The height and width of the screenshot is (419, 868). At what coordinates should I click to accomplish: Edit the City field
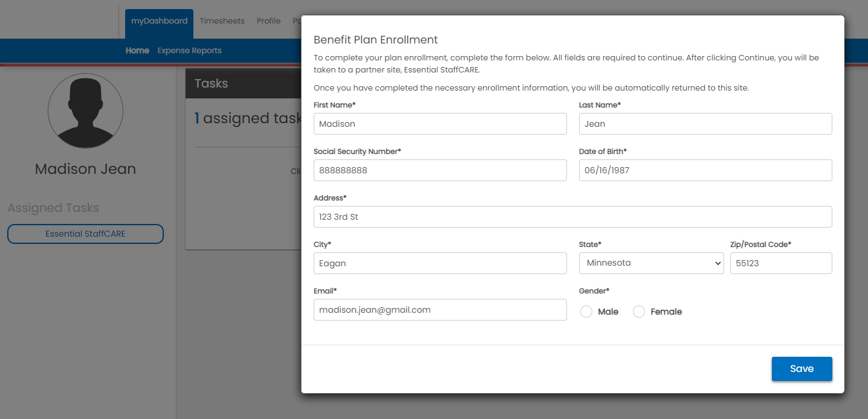click(440, 263)
